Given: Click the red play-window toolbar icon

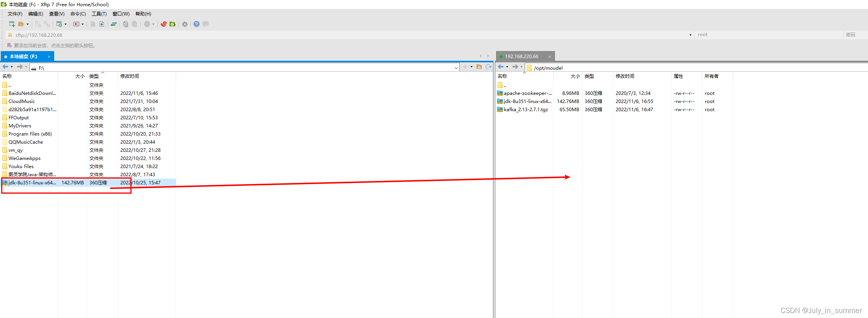Looking at the screenshot, I should 76,24.
